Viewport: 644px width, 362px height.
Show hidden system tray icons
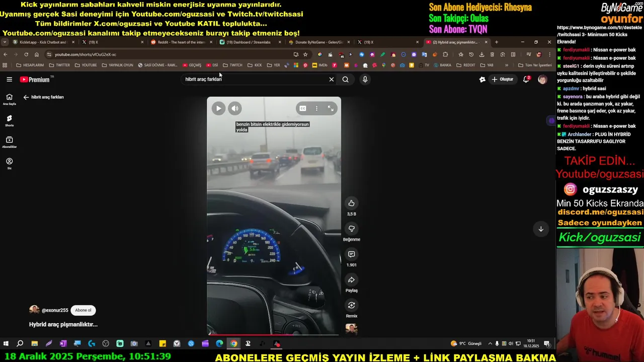[x=491, y=344]
